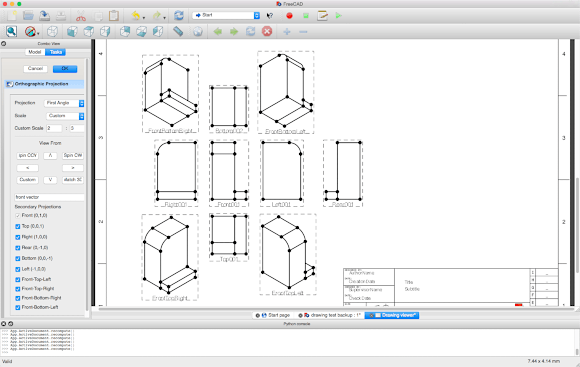580x367 pixels.
Task: Select the measure distance ruler icon
Action: pos(178,31)
